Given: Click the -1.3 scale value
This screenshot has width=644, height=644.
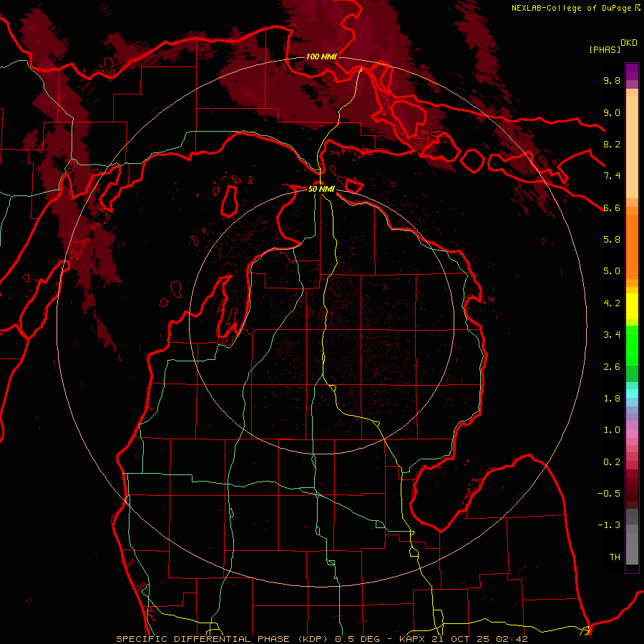Looking at the screenshot, I should click(x=609, y=525).
